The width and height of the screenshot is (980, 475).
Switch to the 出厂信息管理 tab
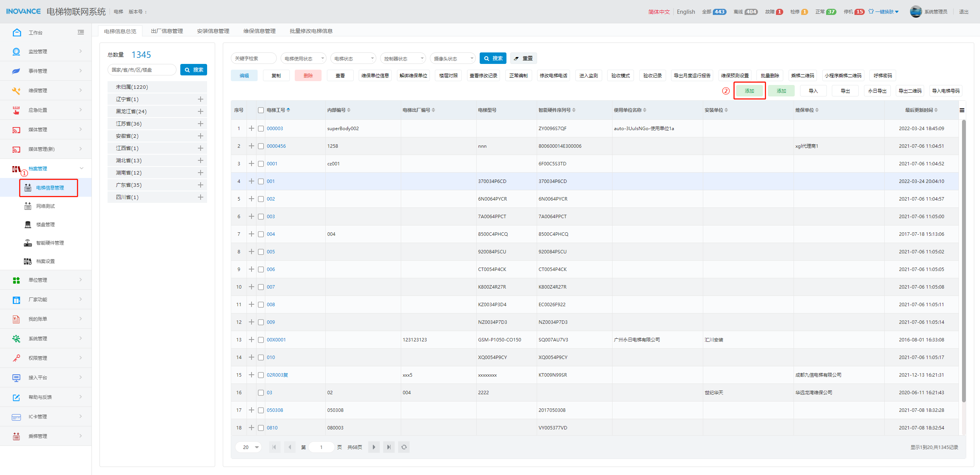(167, 31)
